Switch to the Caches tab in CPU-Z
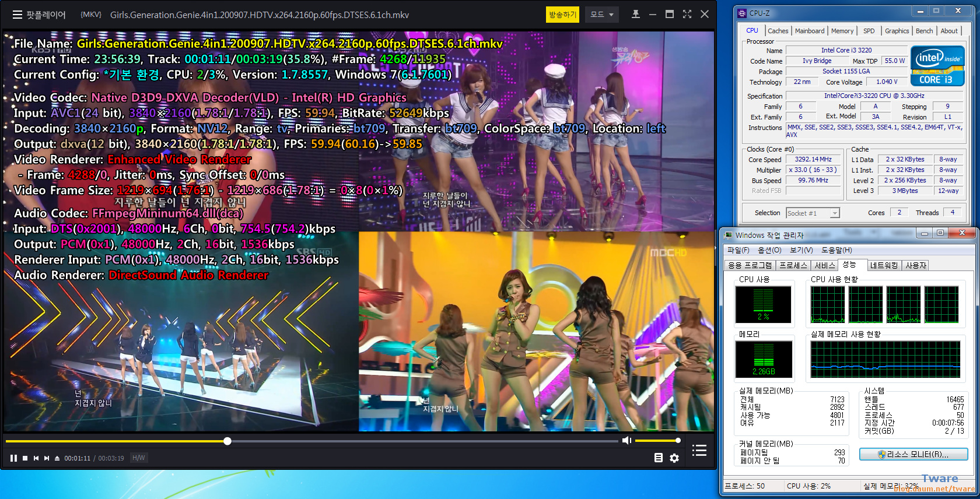The image size is (980, 499). [x=778, y=31]
